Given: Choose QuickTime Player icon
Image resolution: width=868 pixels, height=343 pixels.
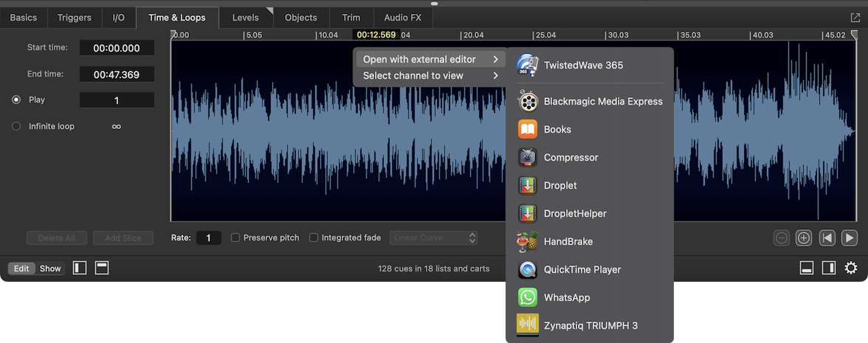Looking at the screenshot, I should (528, 269).
